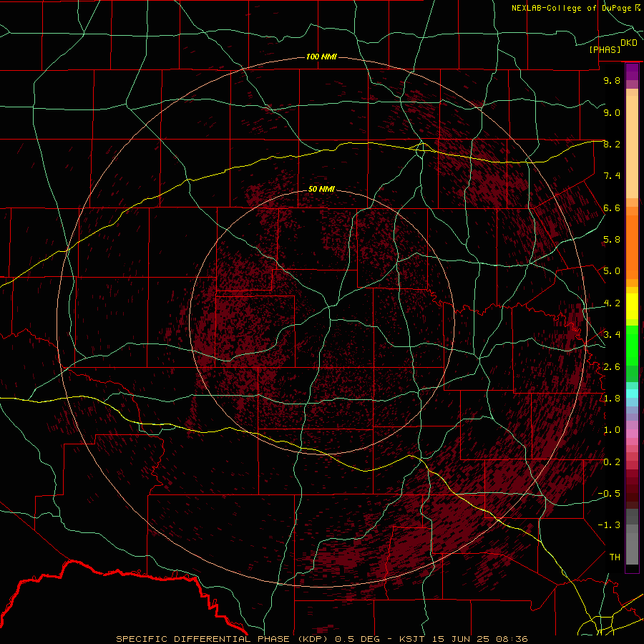The height and width of the screenshot is (644, 644).
Task: Click the 4.2 color scale label
Action: point(612,303)
